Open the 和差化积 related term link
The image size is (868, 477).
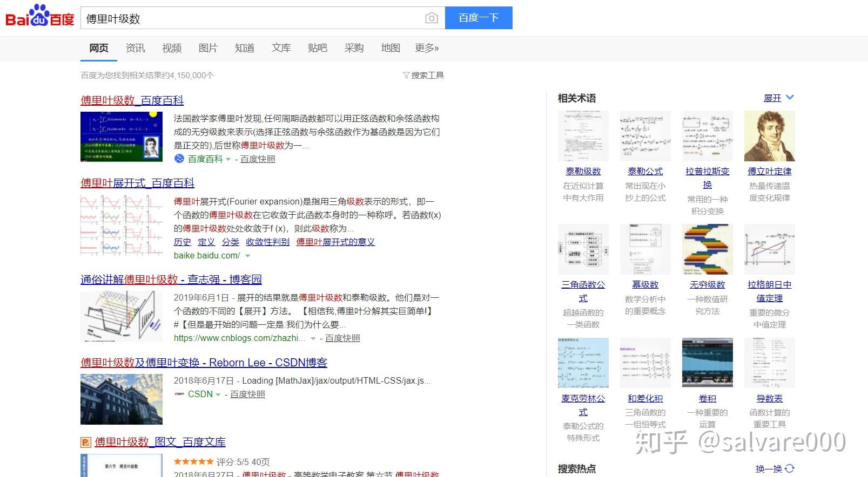click(645, 399)
